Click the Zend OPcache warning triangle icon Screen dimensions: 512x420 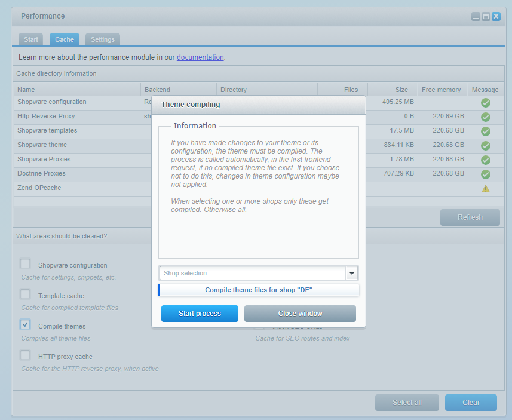click(485, 189)
